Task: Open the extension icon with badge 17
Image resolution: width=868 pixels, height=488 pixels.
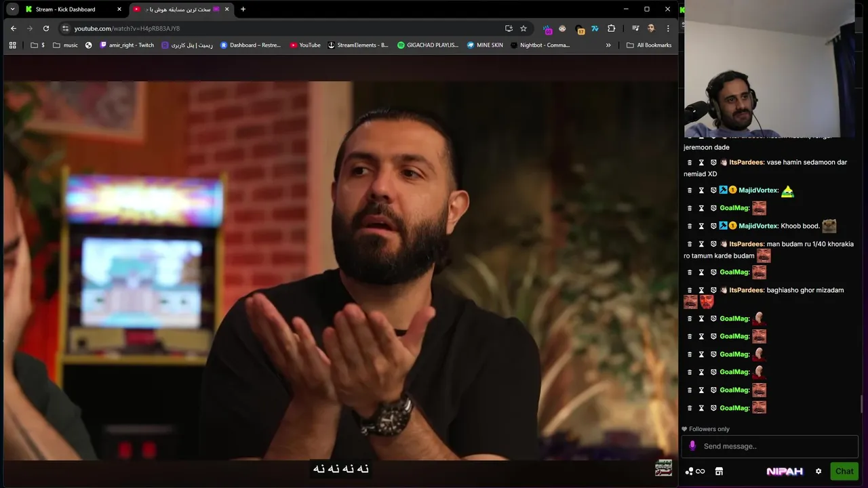Action: (579, 28)
